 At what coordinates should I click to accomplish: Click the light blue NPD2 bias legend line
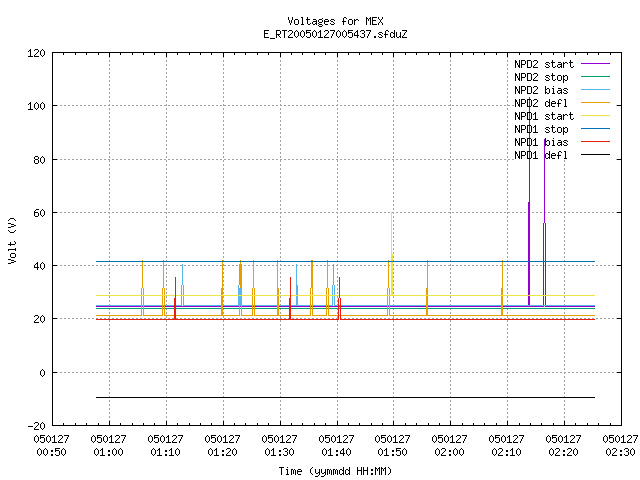click(x=595, y=90)
